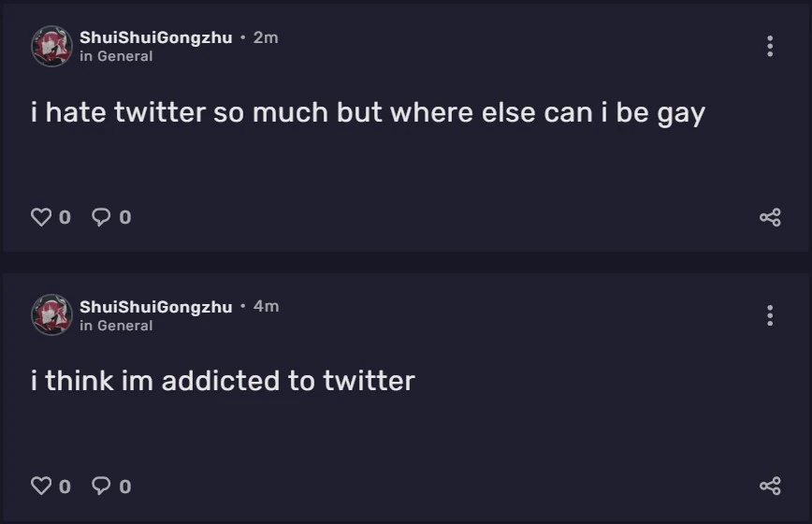Open comments on the "addicted to twitter" post

101,486
